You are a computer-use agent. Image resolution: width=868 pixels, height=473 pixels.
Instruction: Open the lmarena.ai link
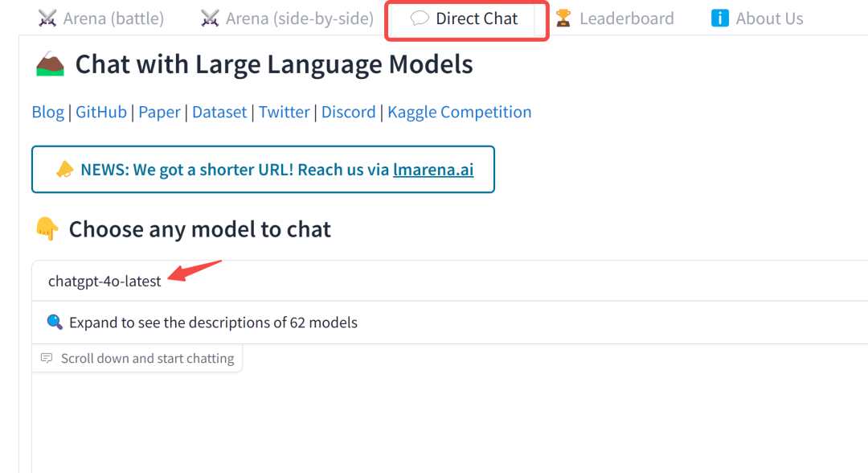point(433,170)
